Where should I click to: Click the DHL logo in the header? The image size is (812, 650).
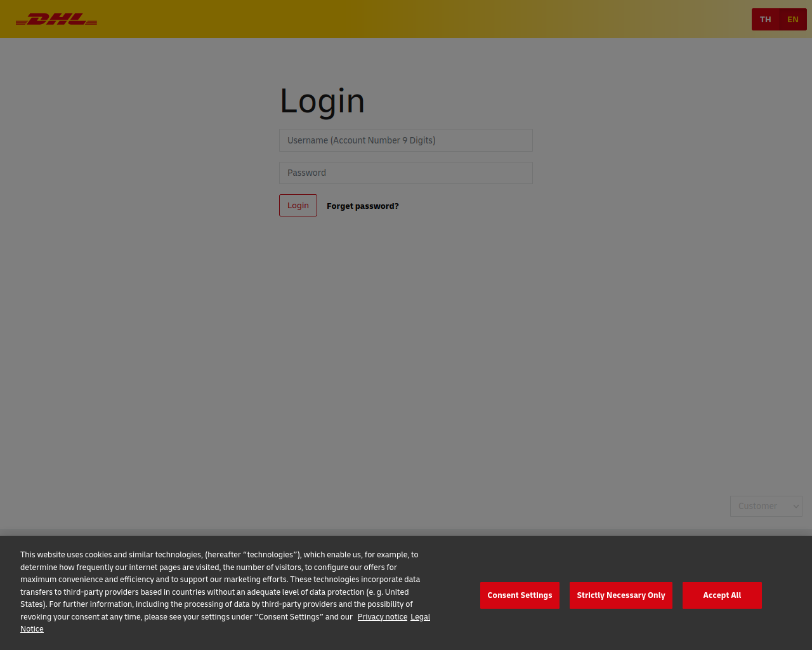pyautogui.click(x=56, y=20)
